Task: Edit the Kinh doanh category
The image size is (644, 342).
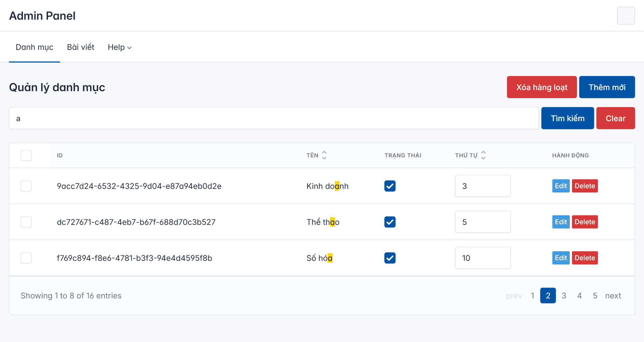Action: (x=560, y=186)
